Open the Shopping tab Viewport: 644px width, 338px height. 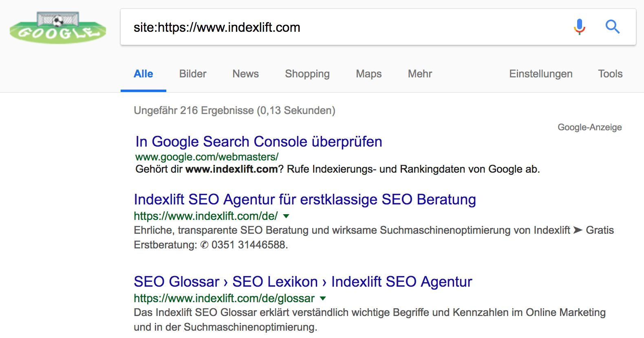point(307,74)
